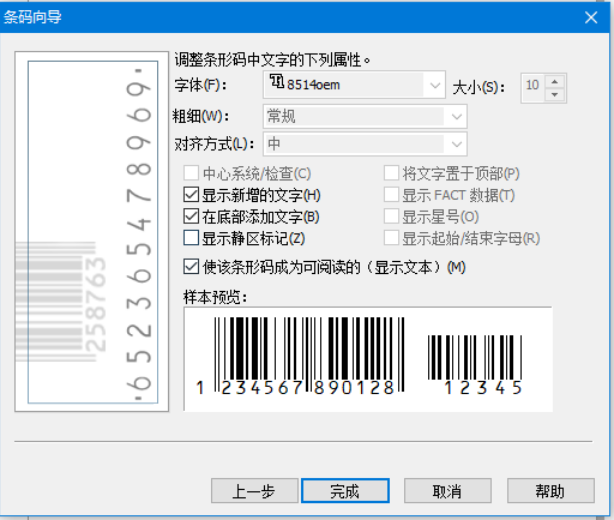
Task: Toggle 显示 FACT 数据(T) checkbox
Action: tap(391, 195)
